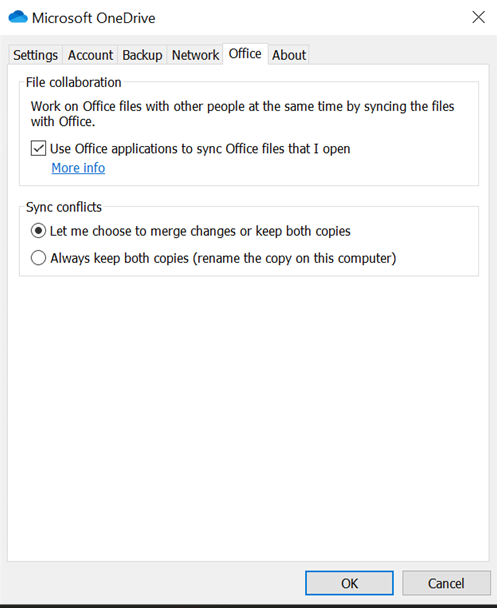Switch to the Settings tab
497x608 pixels.
tap(35, 55)
